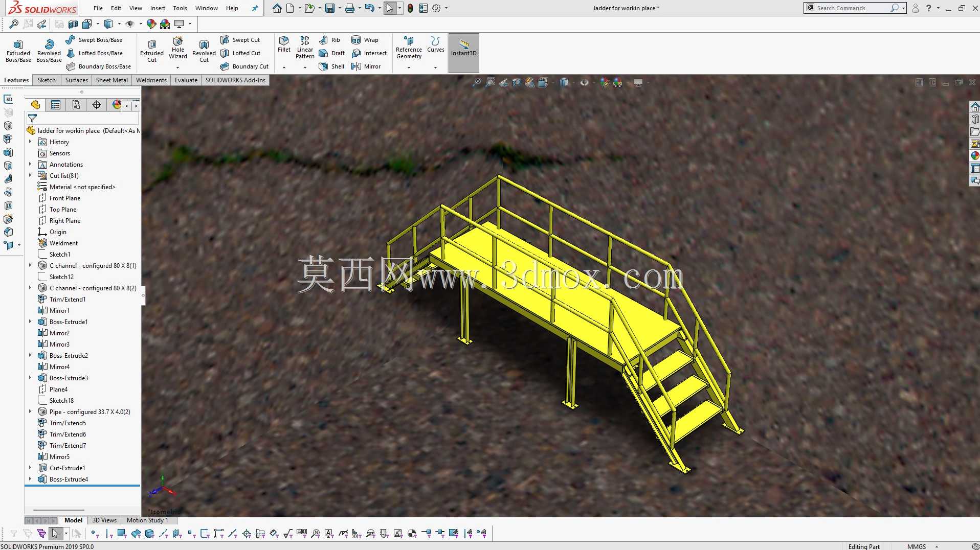Select the Front Plane in the tree
The image size is (980, 550).
click(x=65, y=198)
